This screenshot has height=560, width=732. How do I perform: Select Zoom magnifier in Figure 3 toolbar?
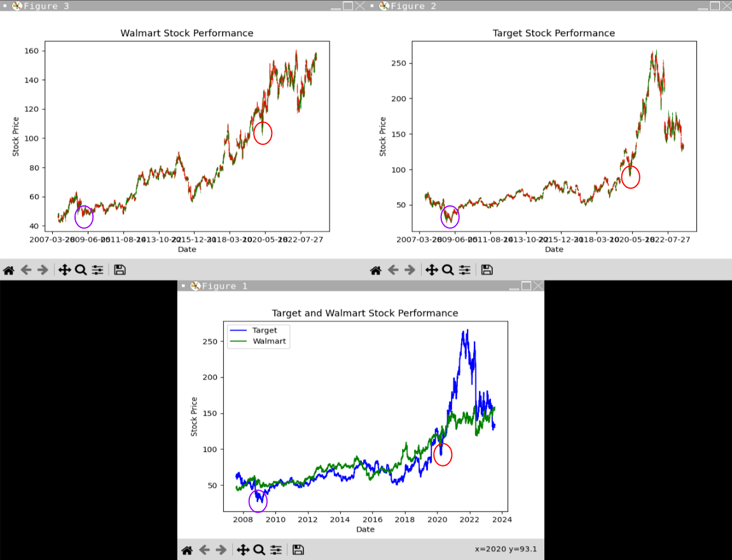[x=81, y=270]
